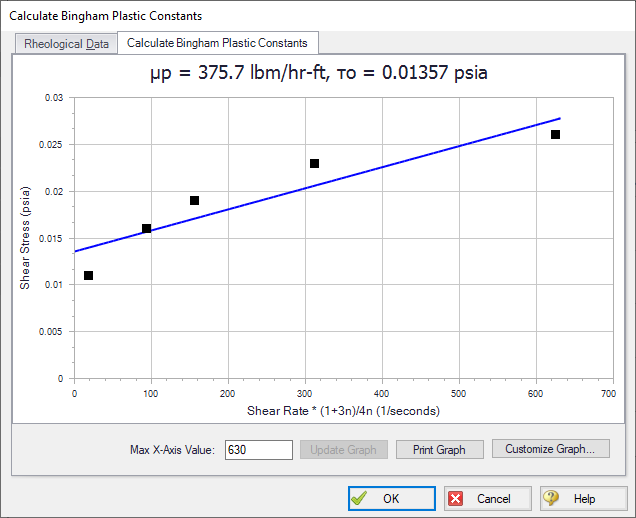
Task: Click the rightmost data point near 0.026 psia
Action: coord(555,134)
